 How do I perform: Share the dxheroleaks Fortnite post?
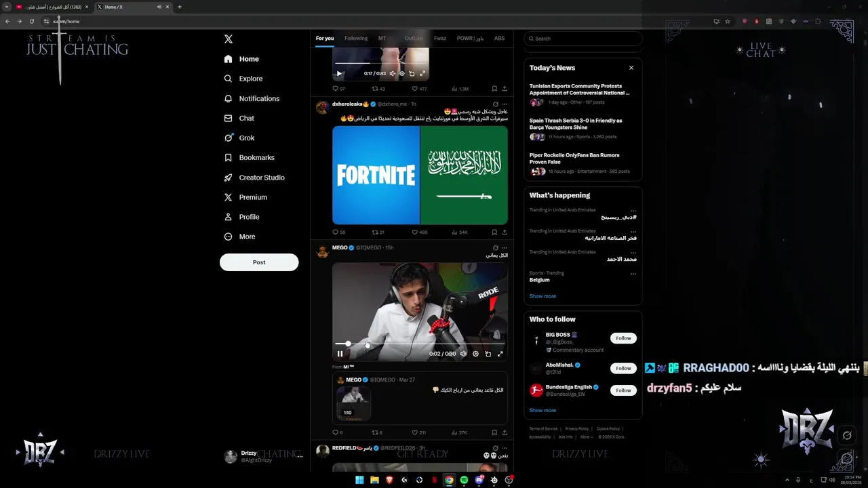[x=504, y=232]
